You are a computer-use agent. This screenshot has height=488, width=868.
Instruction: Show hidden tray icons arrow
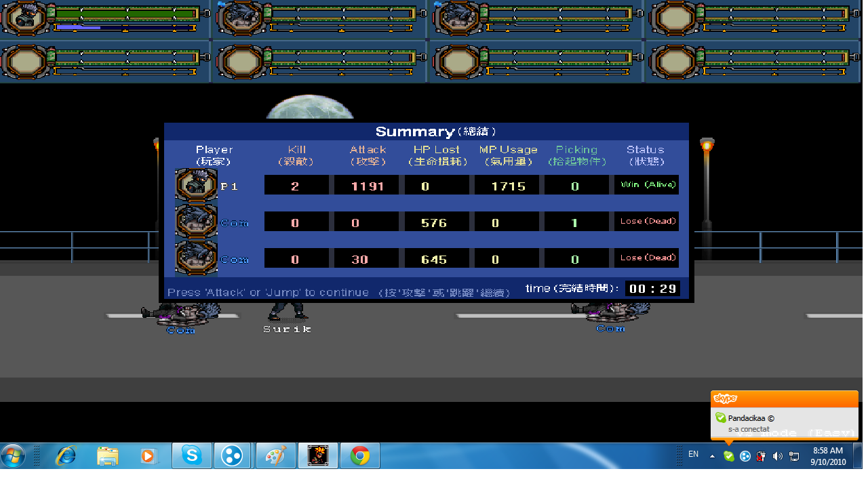pyautogui.click(x=712, y=456)
